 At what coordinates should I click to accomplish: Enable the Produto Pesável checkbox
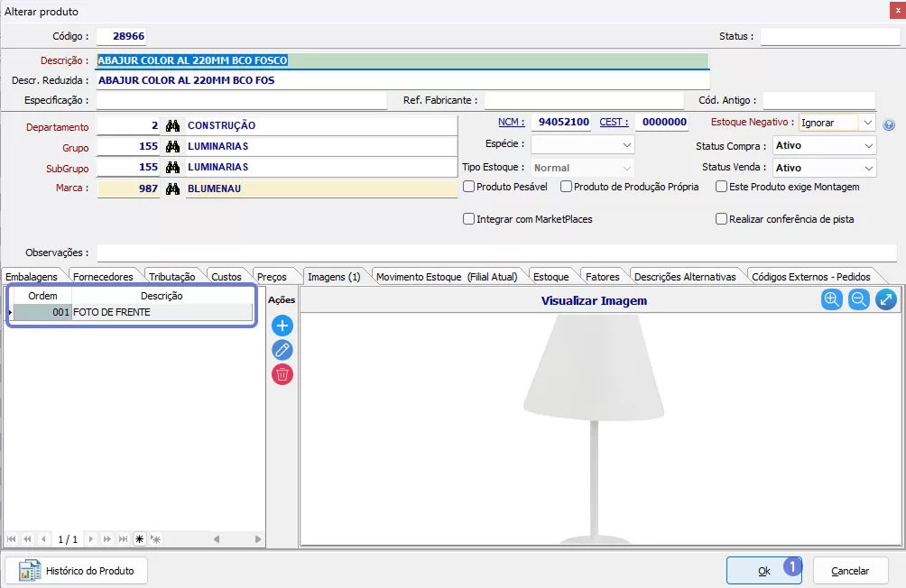coord(469,187)
